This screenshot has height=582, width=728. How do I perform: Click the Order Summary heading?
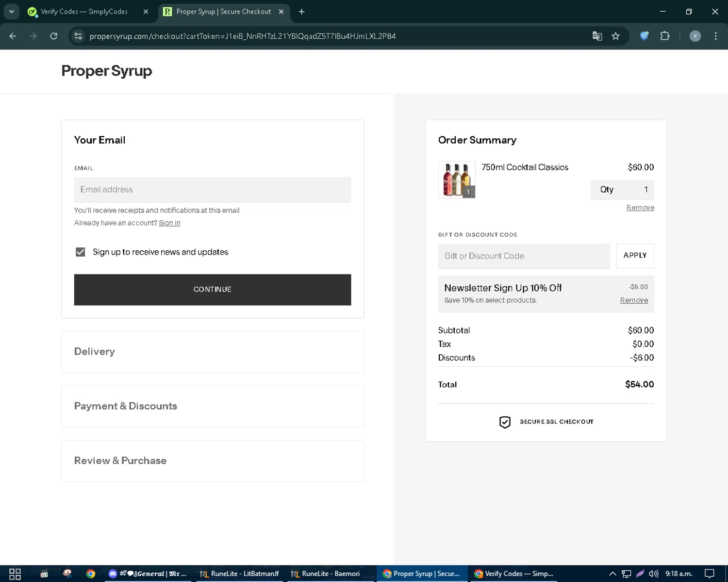pos(477,140)
